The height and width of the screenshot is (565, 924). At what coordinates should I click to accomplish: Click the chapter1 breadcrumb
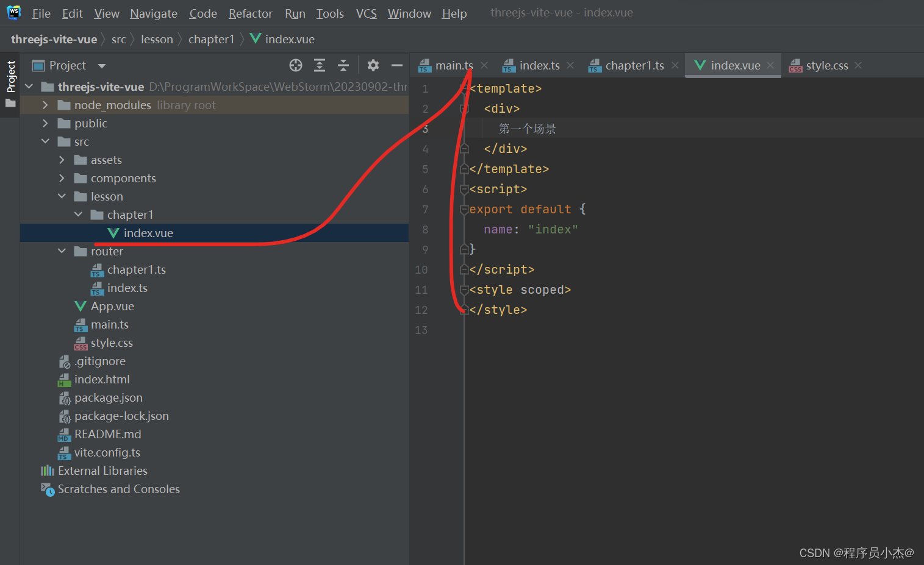pos(211,39)
